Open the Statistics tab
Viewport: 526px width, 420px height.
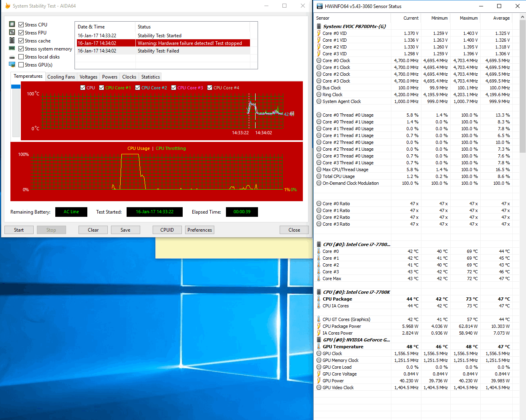pyautogui.click(x=151, y=77)
